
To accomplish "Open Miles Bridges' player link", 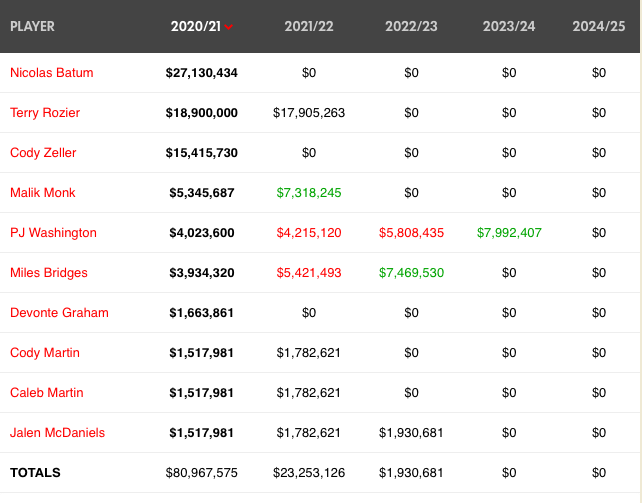I will [x=49, y=273].
